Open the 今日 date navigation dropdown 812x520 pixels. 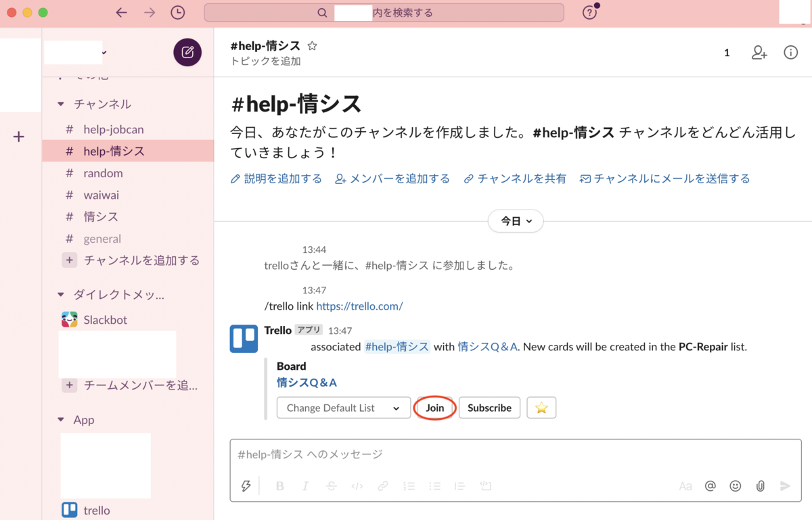[516, 221]
